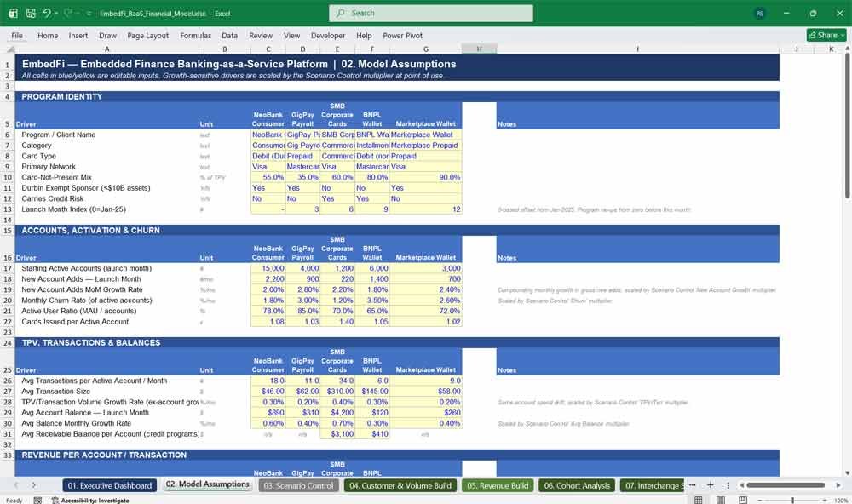Image resolution: width=852 pixels, height=504 pixels.
Task: Click the 'Monthly Churn Rate (of active accounts)' label
Action: click(87, 301)
